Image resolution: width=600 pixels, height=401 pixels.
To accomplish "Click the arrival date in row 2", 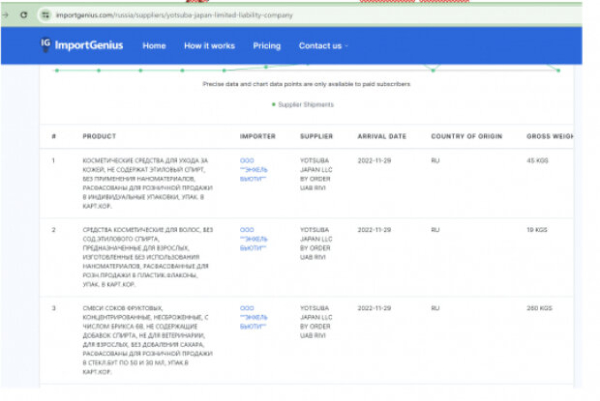I will pyautogui.click(x=374, y=230).
